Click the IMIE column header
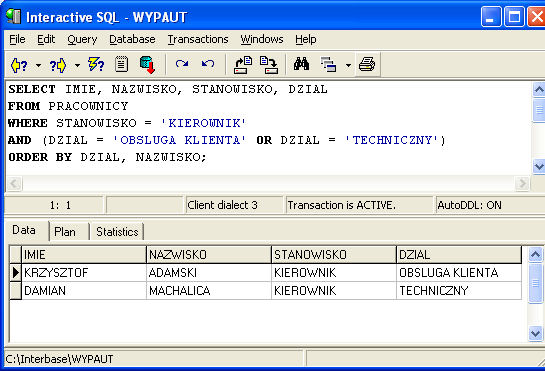Screen dimensions: 545x371 click(x=84, y=255)
